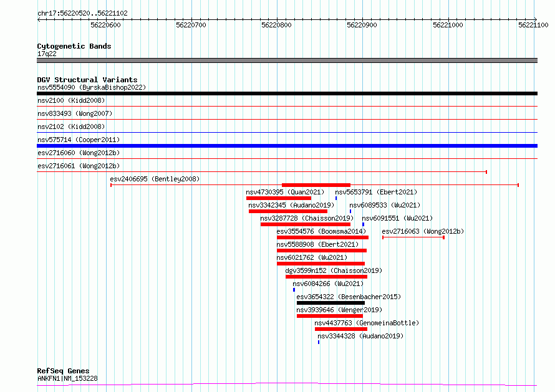Click the red bar under dgv3599n152
This screenshot has height=392, width=555.
coord(326,277)
